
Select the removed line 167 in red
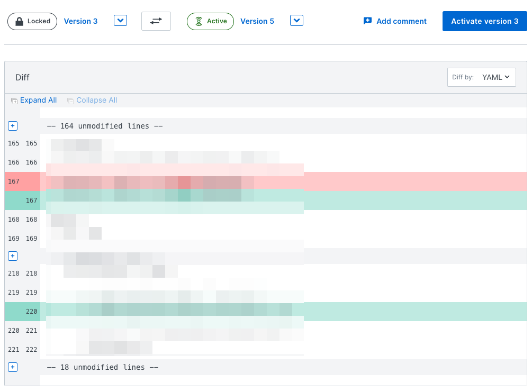click(x=265, y=181)
